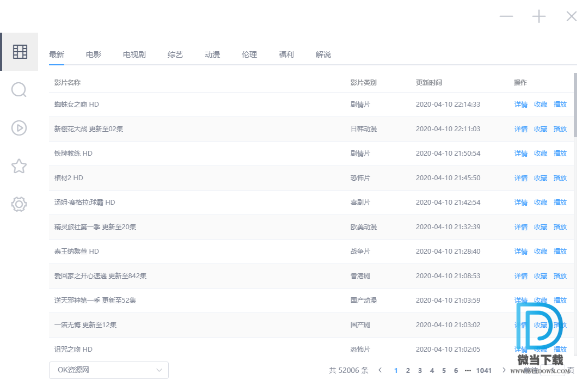
Task: Open favorites star icon in sidebar
Action: click(x=19, y=166)
